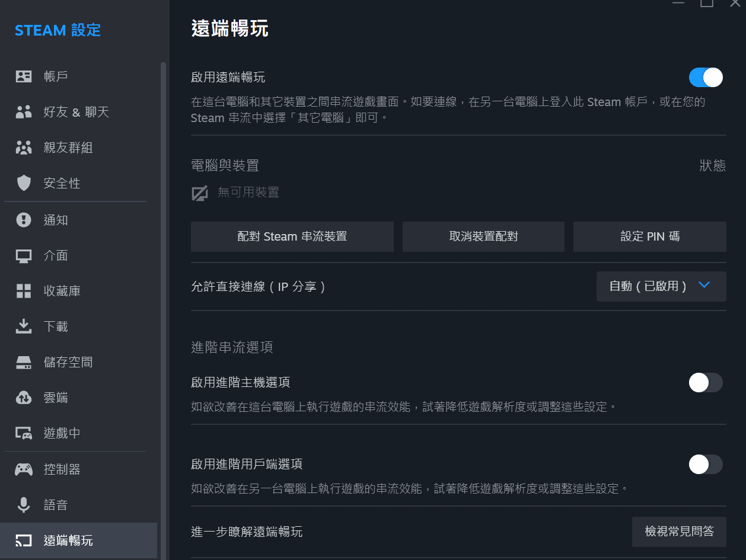Click the 遊戲中 overlay icon
The width and height of the screenshot is (746, 560).
[24, 433]
